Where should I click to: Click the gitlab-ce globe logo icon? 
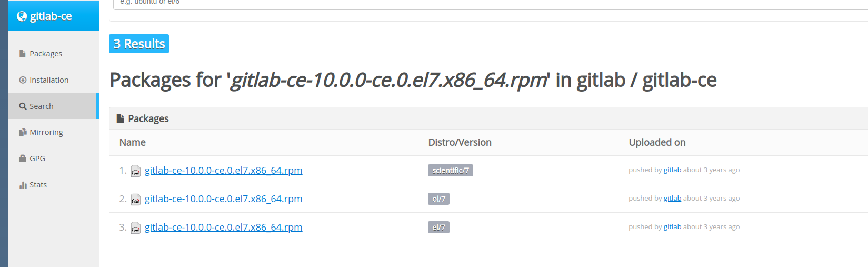coord(22,16)
